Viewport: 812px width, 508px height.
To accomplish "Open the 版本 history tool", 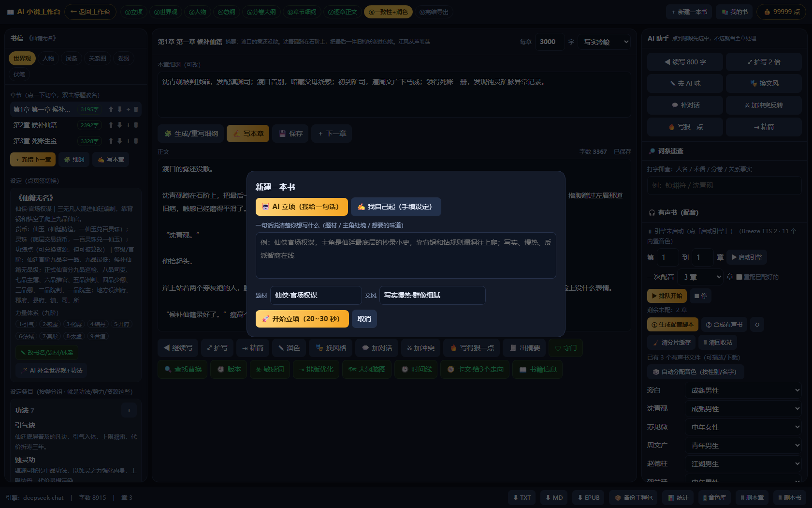I will click(229, 369).
